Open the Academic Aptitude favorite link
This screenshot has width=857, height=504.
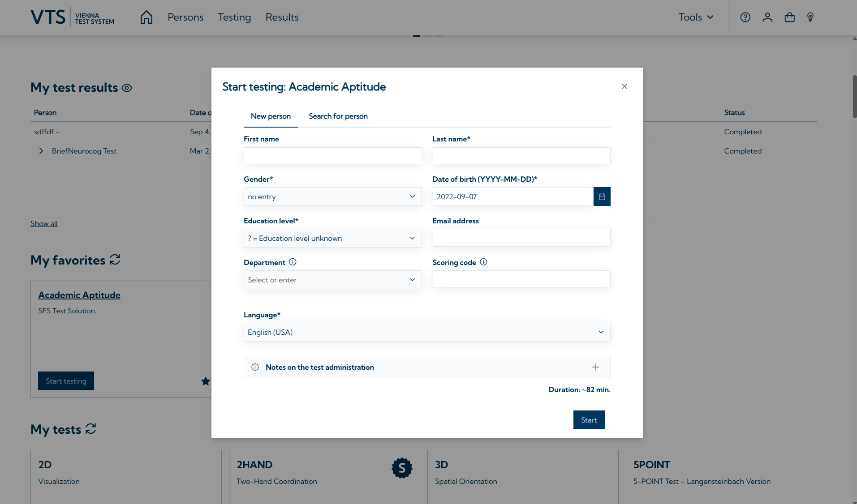point(79,295)
